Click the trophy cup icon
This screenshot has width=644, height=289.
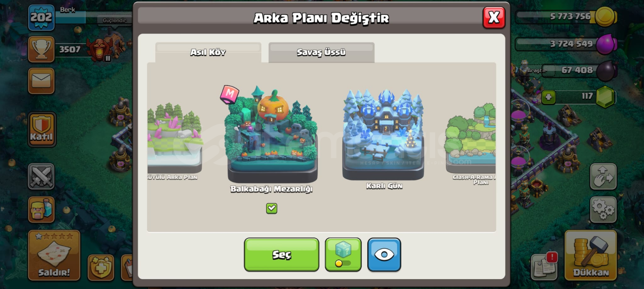41,49
